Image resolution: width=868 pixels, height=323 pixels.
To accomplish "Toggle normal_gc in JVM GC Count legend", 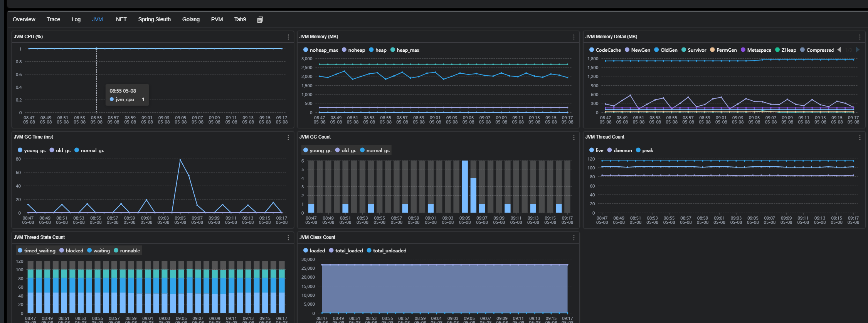I will click(x=375, y=151).
